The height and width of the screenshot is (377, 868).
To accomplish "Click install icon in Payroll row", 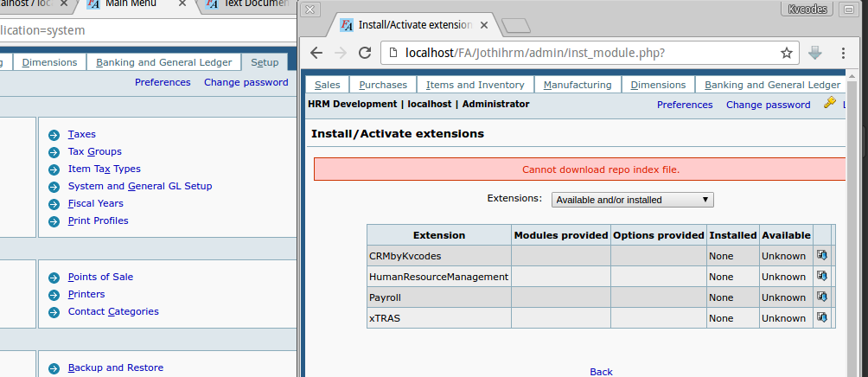I will pos(821,297).
